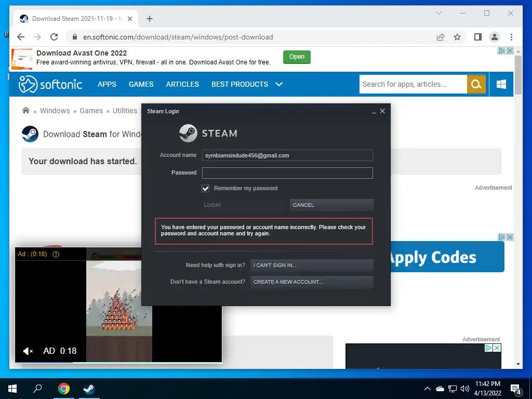Open the Windows breadcrumb link

point(55,111)
